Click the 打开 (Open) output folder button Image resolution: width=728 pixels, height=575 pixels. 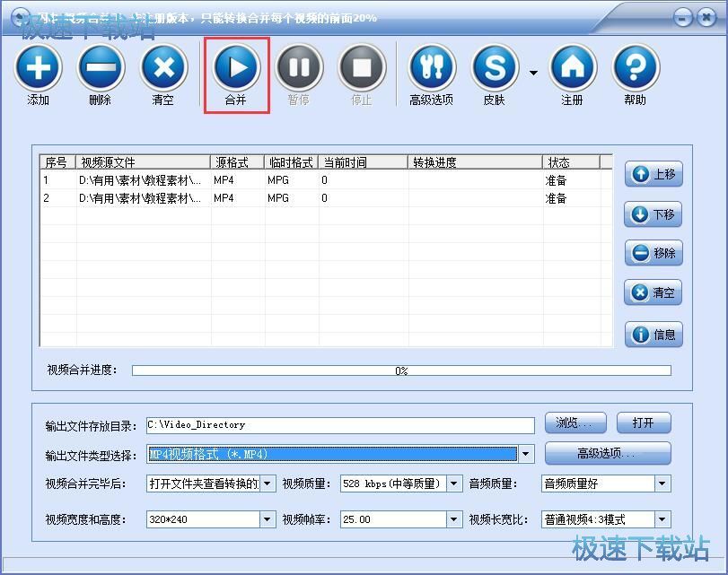pyautogui.click(x=643, y=423)
